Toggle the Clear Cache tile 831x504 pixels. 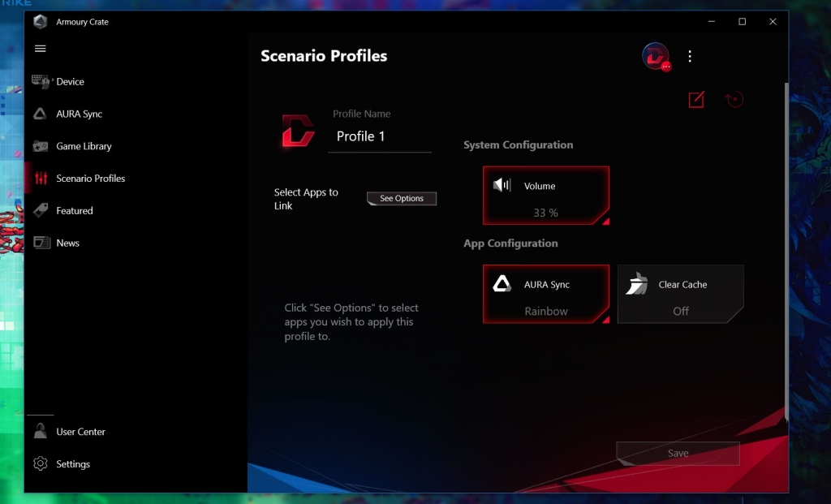[x=680, y=294]
